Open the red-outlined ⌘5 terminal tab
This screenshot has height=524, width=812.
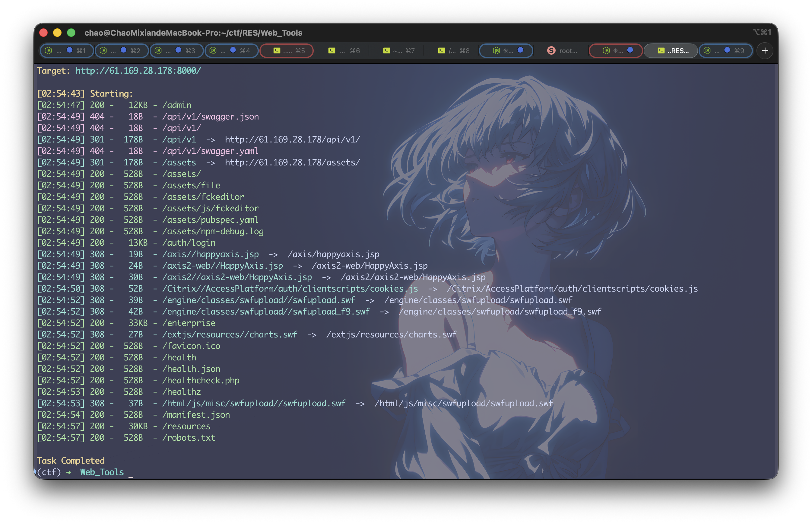pyautogui.click(x=287, y=51)
